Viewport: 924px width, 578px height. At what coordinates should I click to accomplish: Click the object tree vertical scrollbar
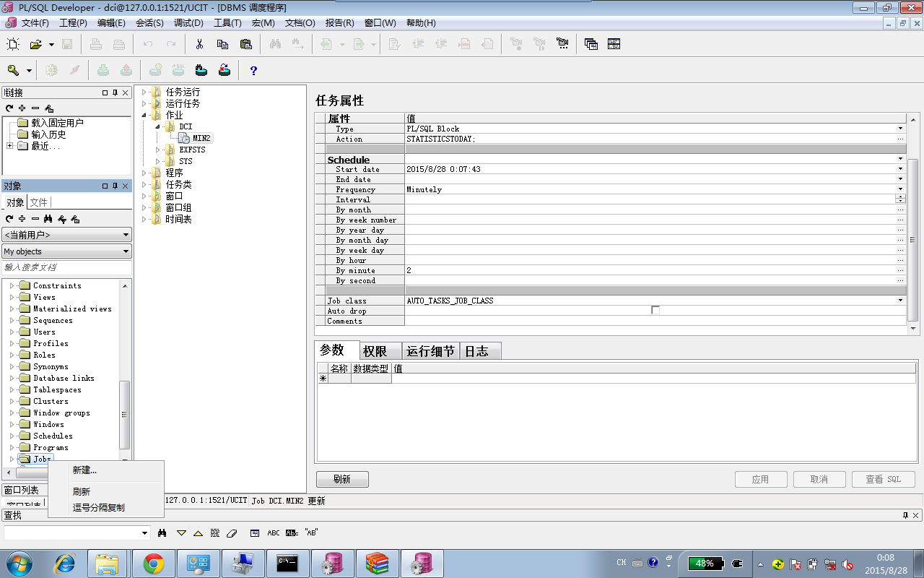pos(125,414)
